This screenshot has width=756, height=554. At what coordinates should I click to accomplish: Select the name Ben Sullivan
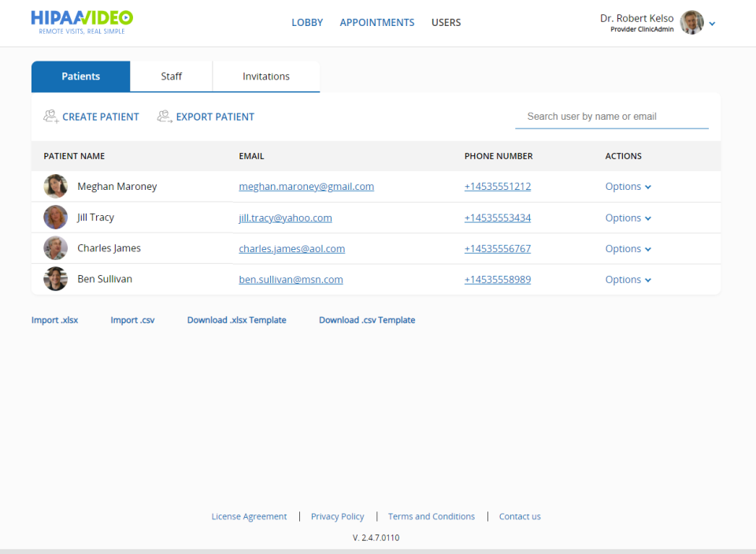(105, 279)
